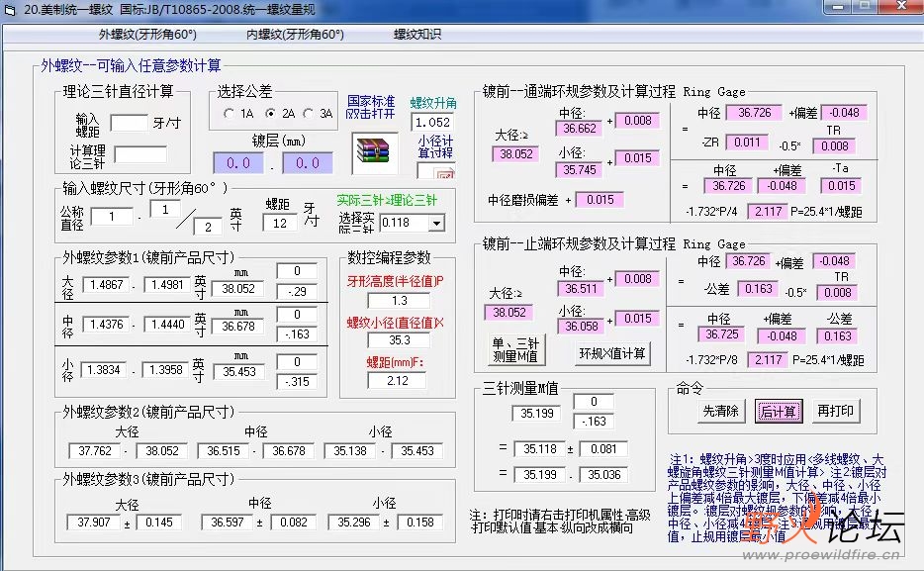Click the ZR field showing 0.011

point(747,143)
